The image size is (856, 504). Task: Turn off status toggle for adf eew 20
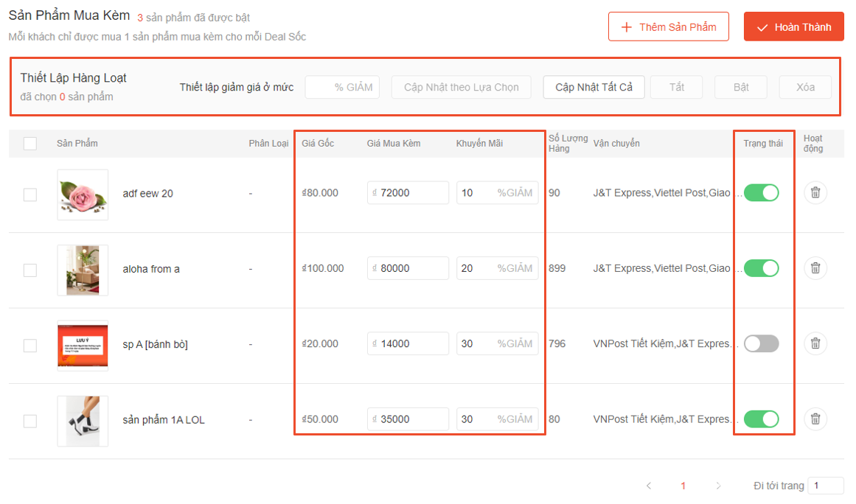761,193
